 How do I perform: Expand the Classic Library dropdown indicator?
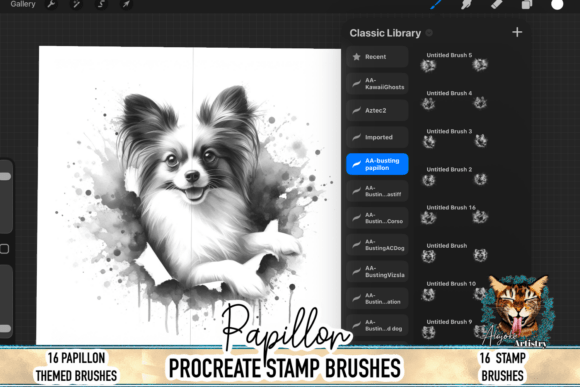429,33
